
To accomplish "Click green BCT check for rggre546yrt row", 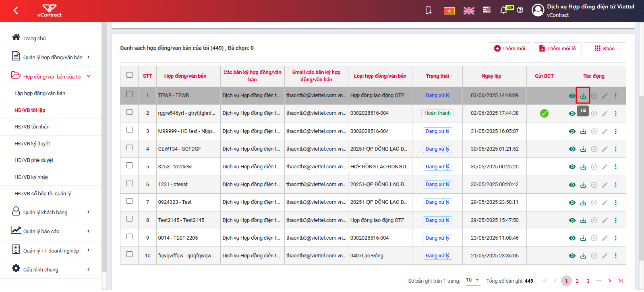I will [x=544, y=114].
